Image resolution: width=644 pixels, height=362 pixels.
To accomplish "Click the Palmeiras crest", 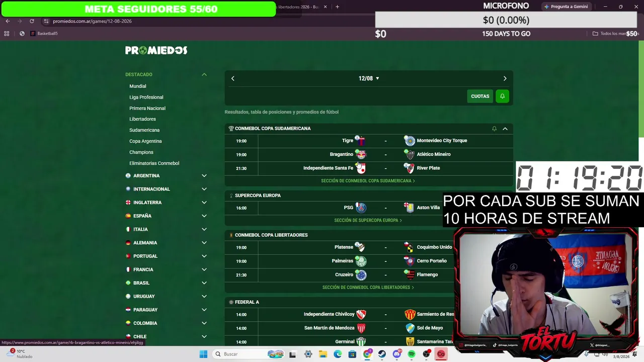I will point(361,261).
